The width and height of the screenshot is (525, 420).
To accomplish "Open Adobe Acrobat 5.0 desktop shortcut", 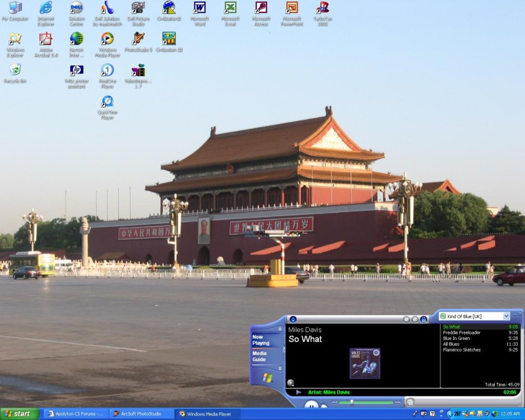I will coord(45,39).
